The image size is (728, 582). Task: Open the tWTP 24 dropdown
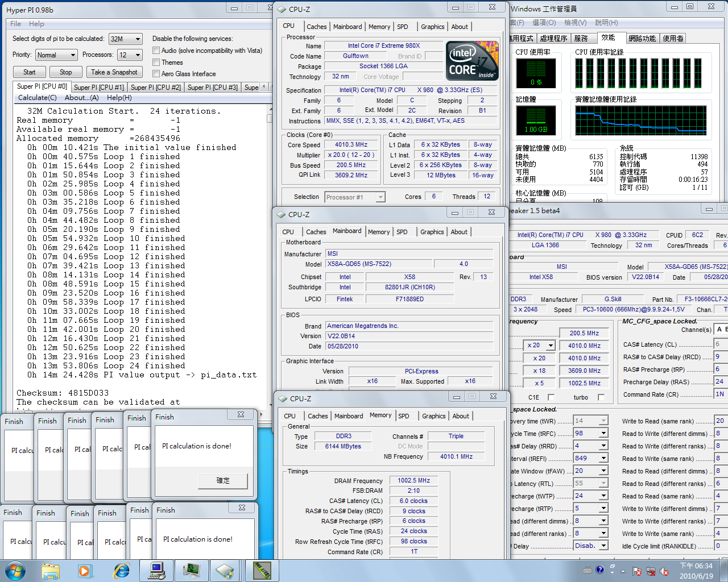pos(603,496)
